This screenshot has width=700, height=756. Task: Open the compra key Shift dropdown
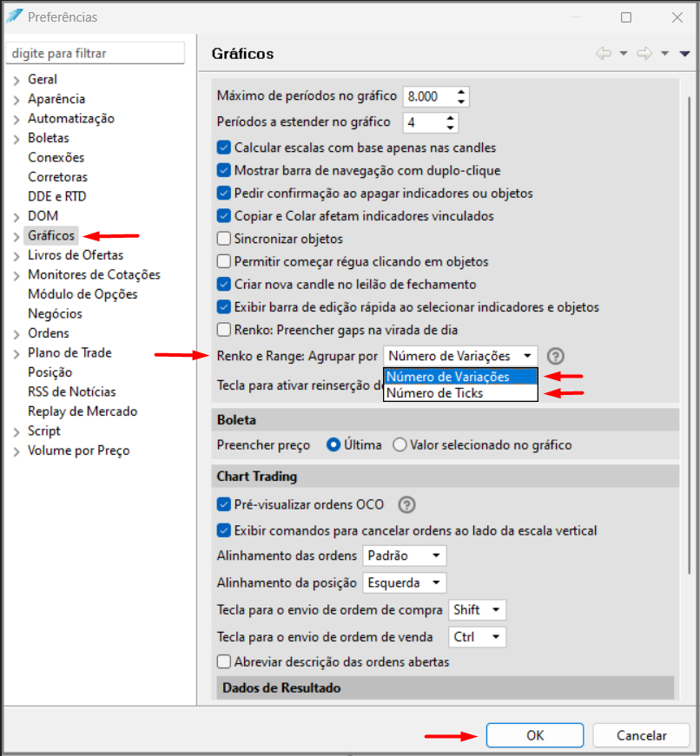point(477,610)
